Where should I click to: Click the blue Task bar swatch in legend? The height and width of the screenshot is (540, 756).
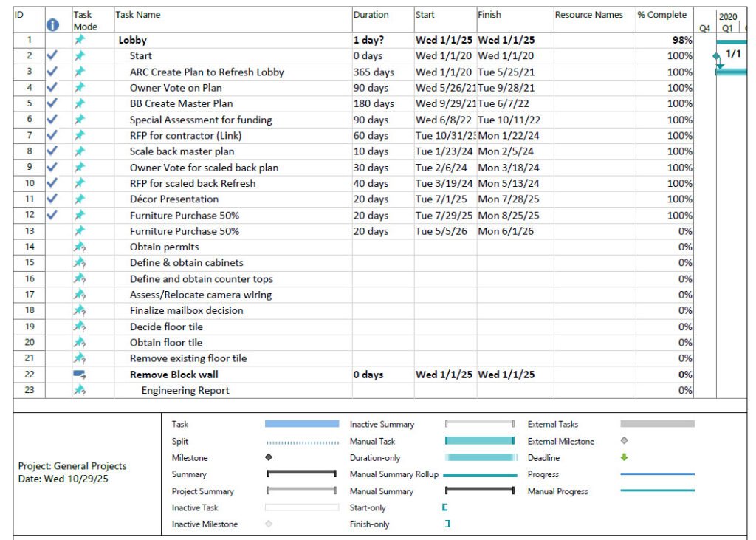point(302,425)
